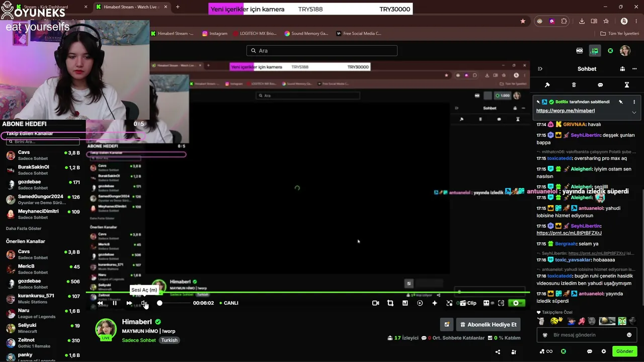Share the Himaberl stream

point(498,352)
